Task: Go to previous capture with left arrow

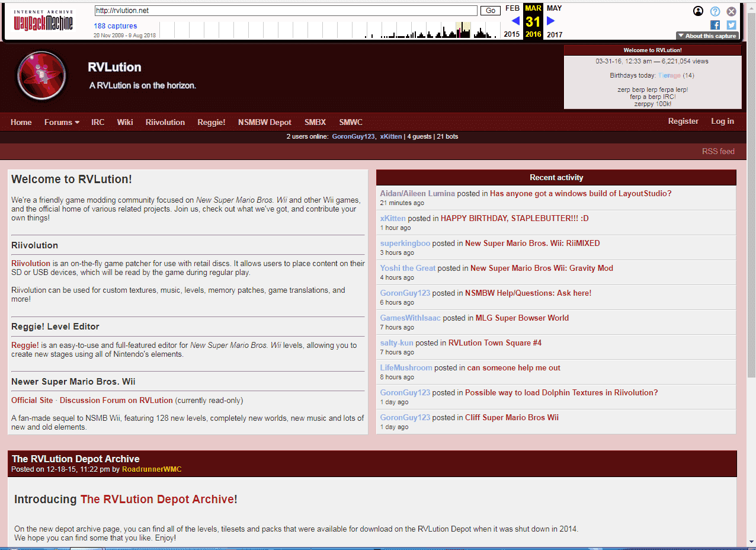Action: pyautogui.click(x=515, y=21)
